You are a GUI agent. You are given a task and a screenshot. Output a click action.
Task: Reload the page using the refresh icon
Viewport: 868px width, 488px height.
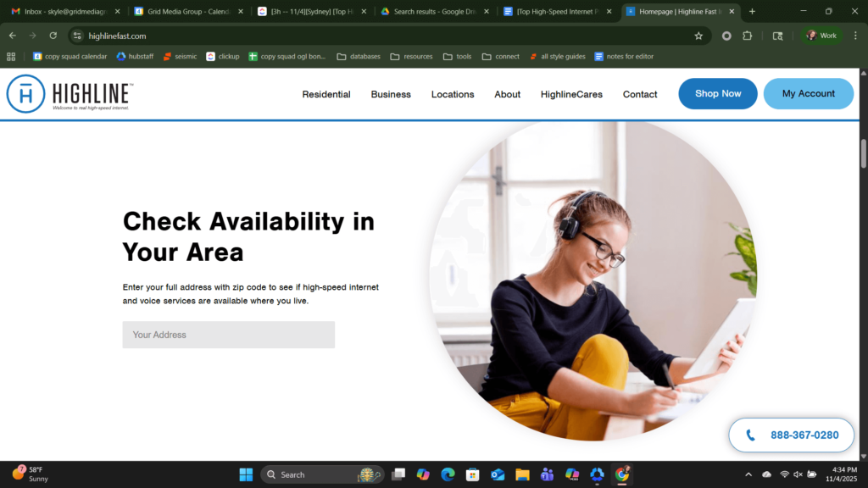point(53,36)
